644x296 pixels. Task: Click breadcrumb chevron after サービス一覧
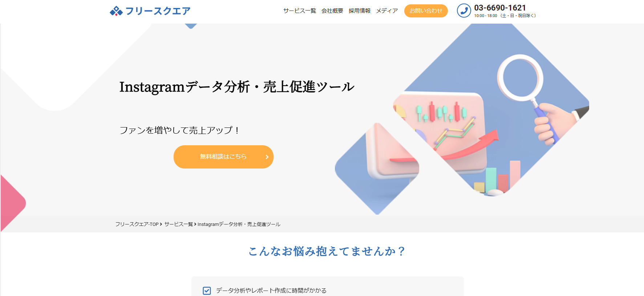click(x=195, y=224)
